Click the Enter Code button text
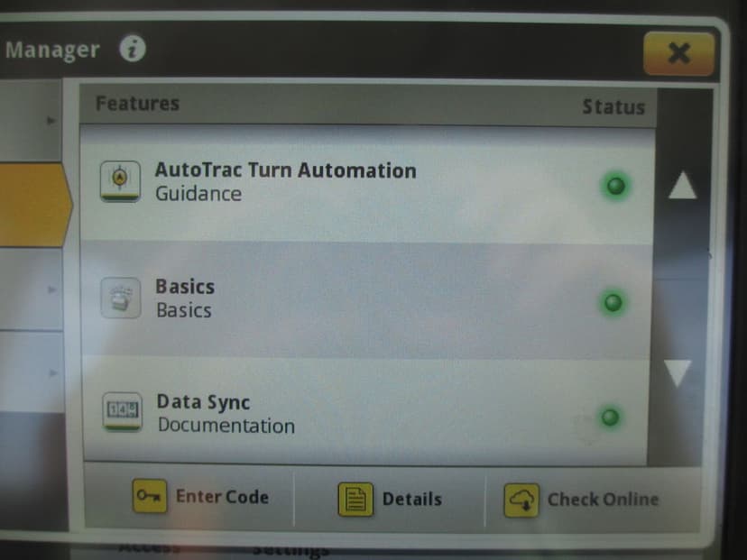Viewport: 747px width, 560px height. (223, 497)
